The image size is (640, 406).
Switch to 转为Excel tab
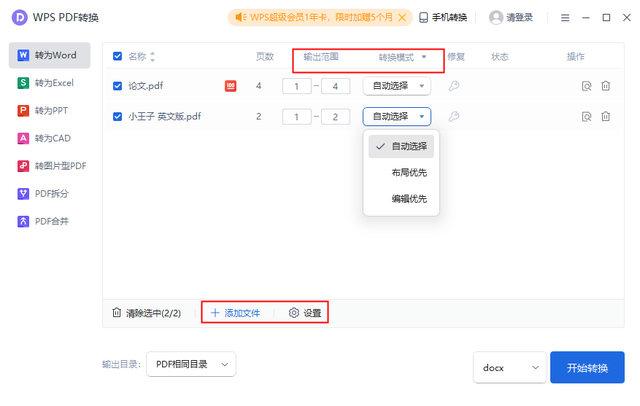(x=49, y=83)
